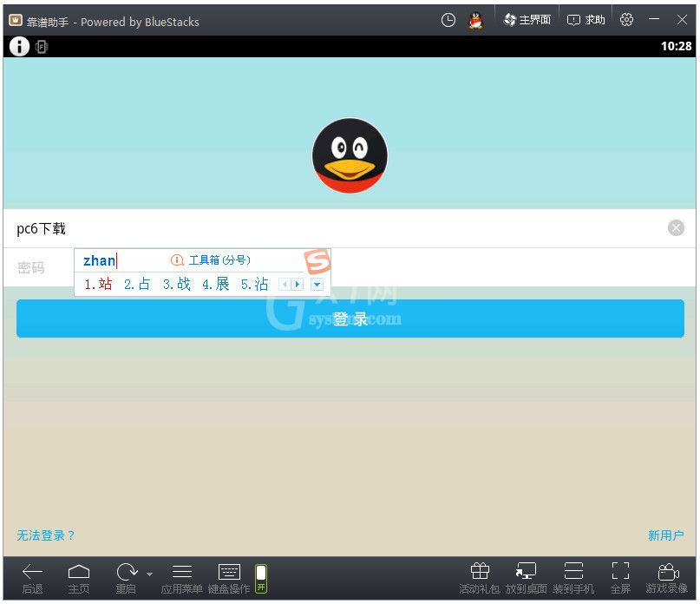Open 键盘操作 keyboard controls
700x604 pixels.
[x=229, y=579]
